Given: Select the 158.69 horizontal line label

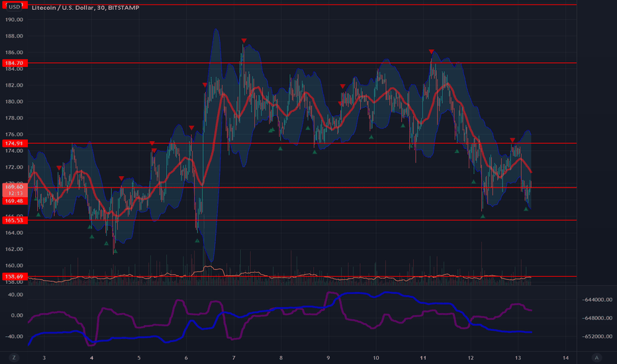Looking at the screenshot, I should pos(15,277).
